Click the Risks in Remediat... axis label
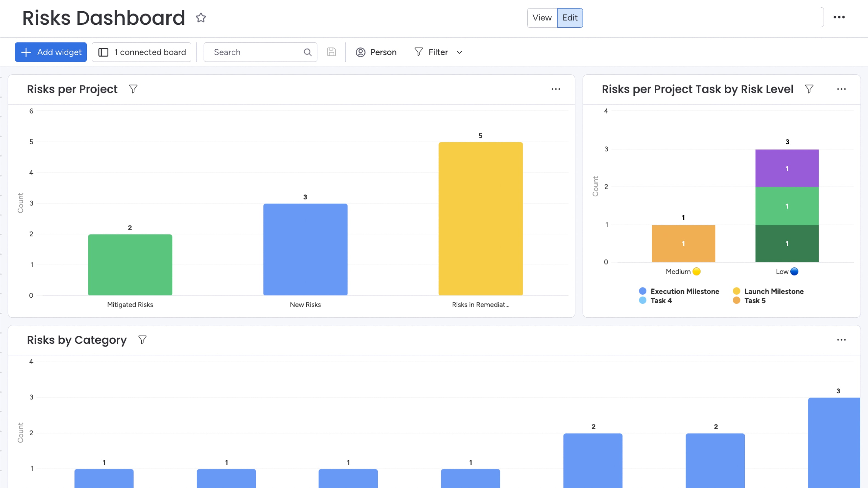The height and width of the screenshot is (488, 868). point(480,304)
